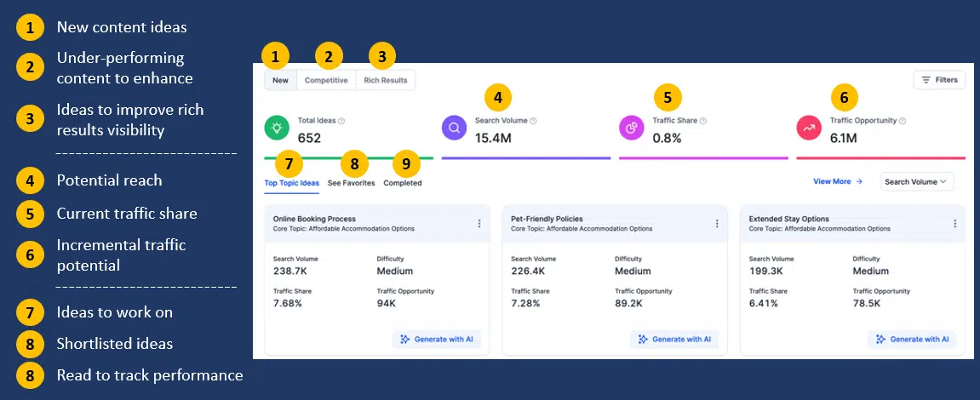Click the info icon beside Traffic Opportunity

902,121
